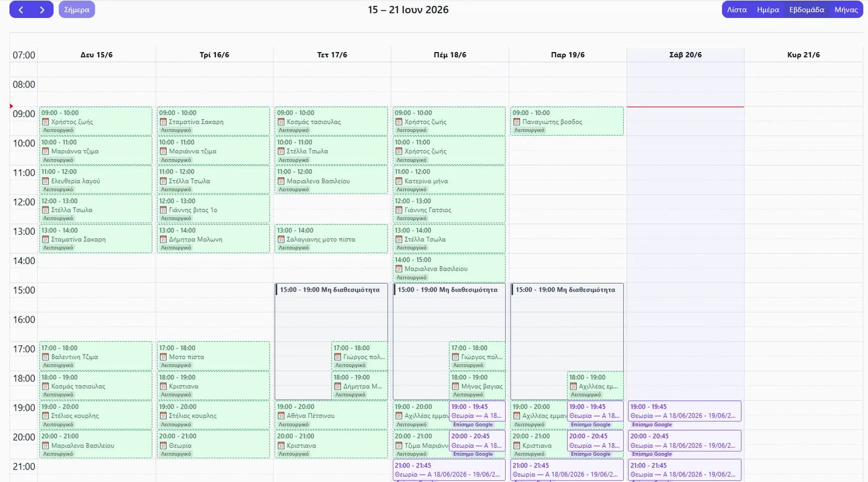Click calendar icon of Παναγιώτης βοσδος Friday 09:00

click(516, 122)
